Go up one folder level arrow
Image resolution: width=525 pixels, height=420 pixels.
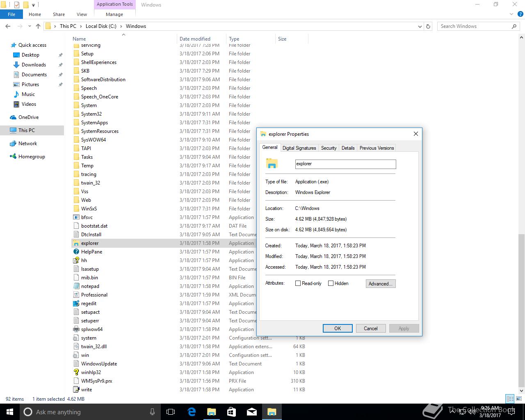[x=38, y=26]
